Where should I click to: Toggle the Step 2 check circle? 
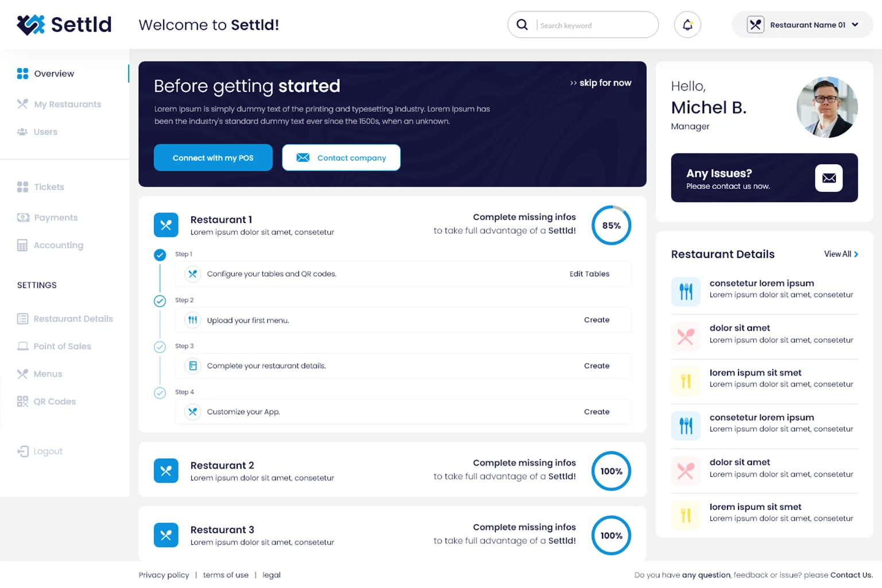(160, 301)
